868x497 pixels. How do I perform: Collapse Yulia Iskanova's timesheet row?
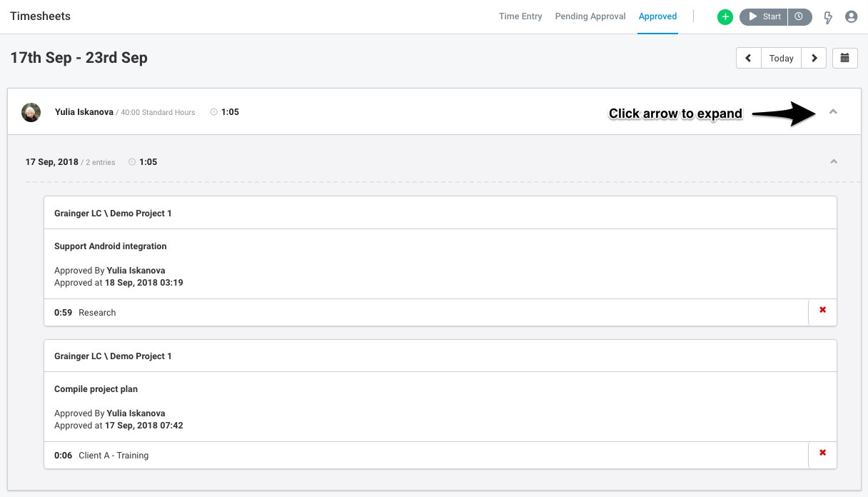point(833,112)
